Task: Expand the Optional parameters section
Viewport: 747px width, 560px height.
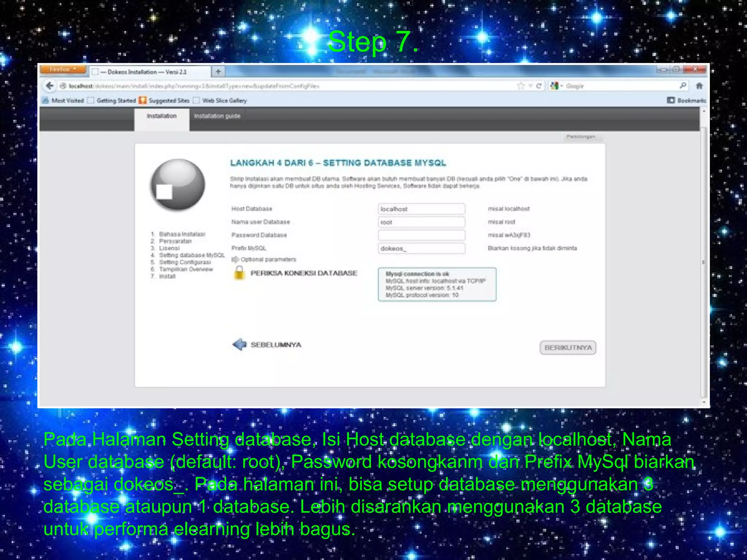Action: pos(264,260)
